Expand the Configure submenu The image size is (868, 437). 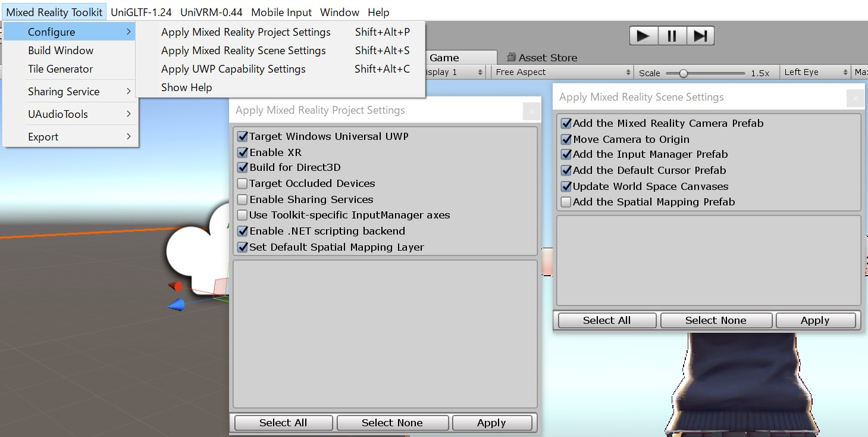[70, 32]
